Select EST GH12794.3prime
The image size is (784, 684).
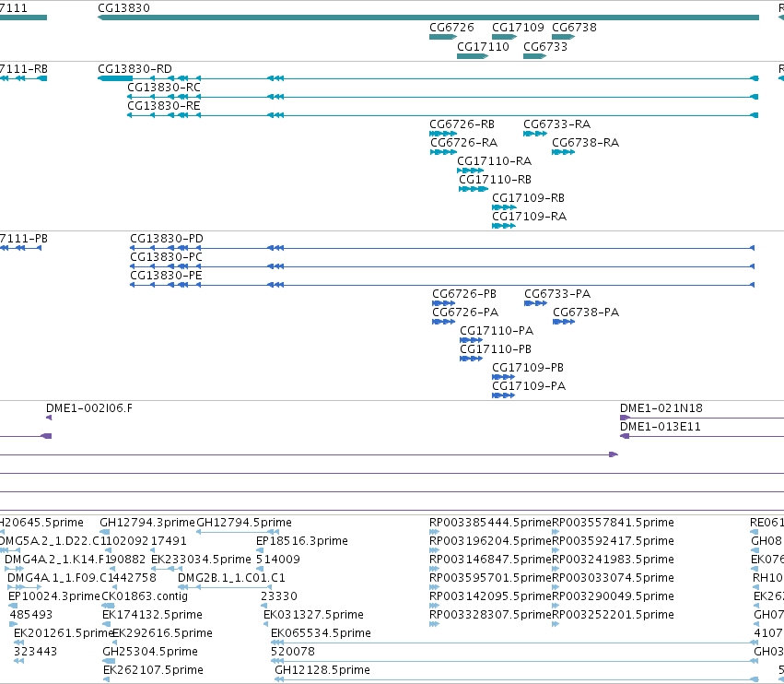[x=104, y=532]
